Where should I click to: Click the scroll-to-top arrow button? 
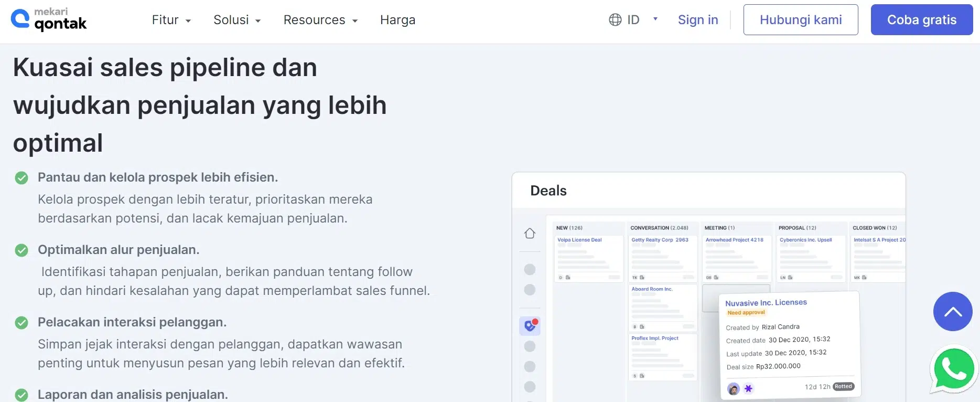pos(953,312)
